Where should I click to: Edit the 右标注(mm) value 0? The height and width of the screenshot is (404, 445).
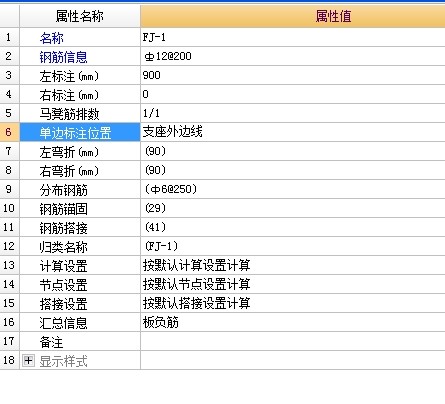pyautogui.click(x=145, y=94)
